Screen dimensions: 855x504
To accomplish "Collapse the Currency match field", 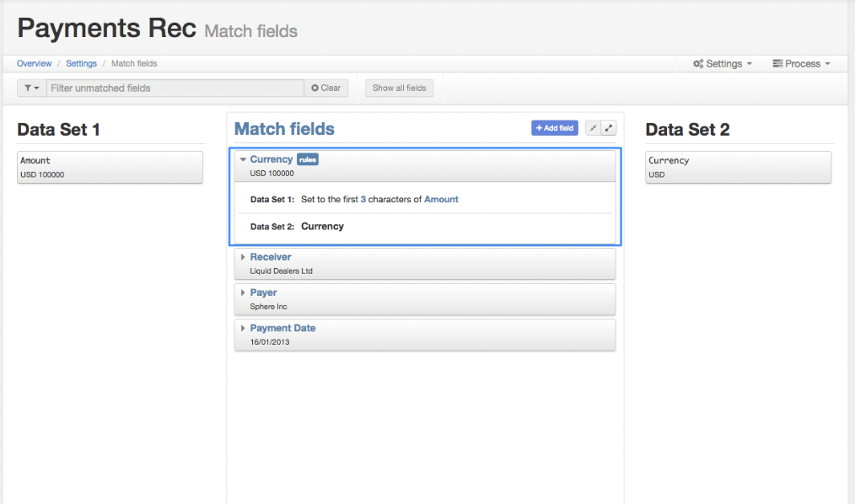I will point(243,159).
